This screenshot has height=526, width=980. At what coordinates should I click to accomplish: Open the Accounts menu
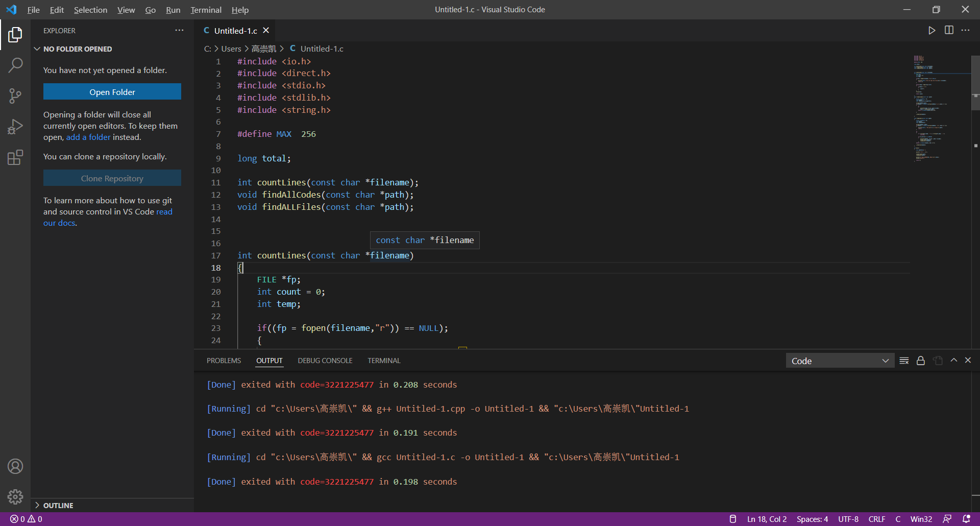coord(15,466)
